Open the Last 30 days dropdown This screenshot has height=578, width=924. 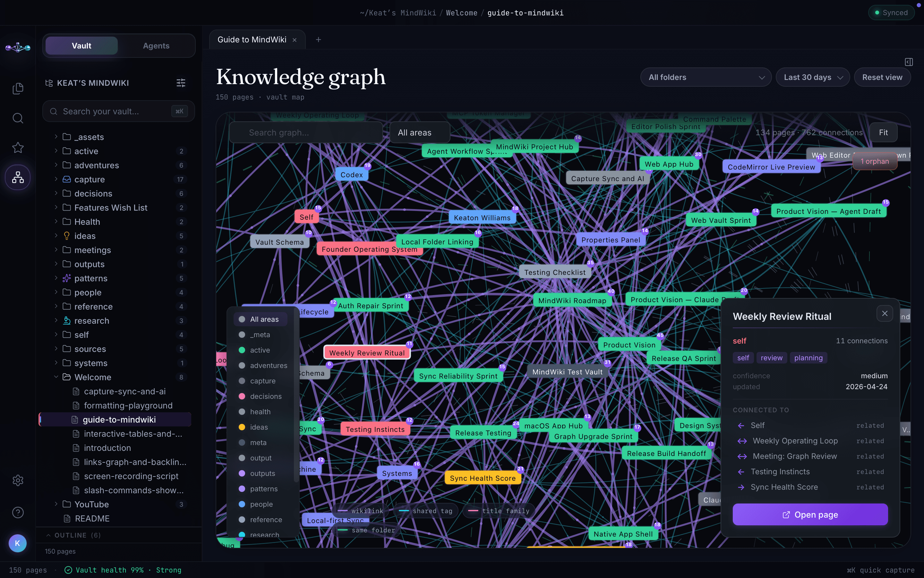(x=812, y=77)
